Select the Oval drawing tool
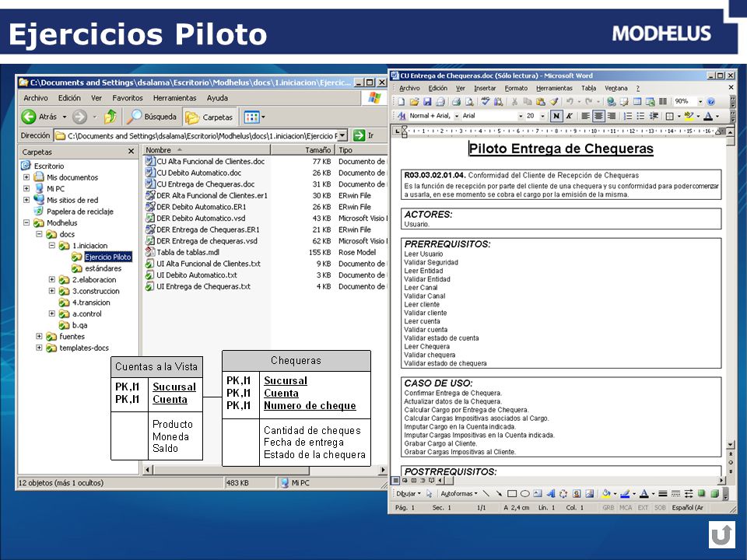The width and height of the screenshot is (747, 560). 525,494
